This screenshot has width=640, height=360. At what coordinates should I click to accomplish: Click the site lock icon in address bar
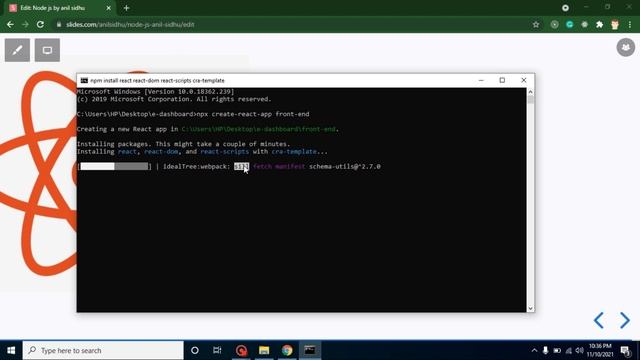coord(59,24)
